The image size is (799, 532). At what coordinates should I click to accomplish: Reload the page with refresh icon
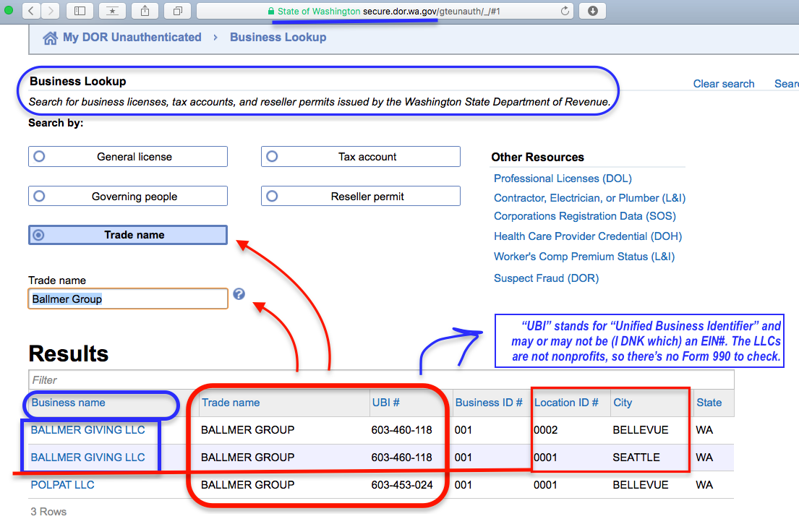point(565,11)
